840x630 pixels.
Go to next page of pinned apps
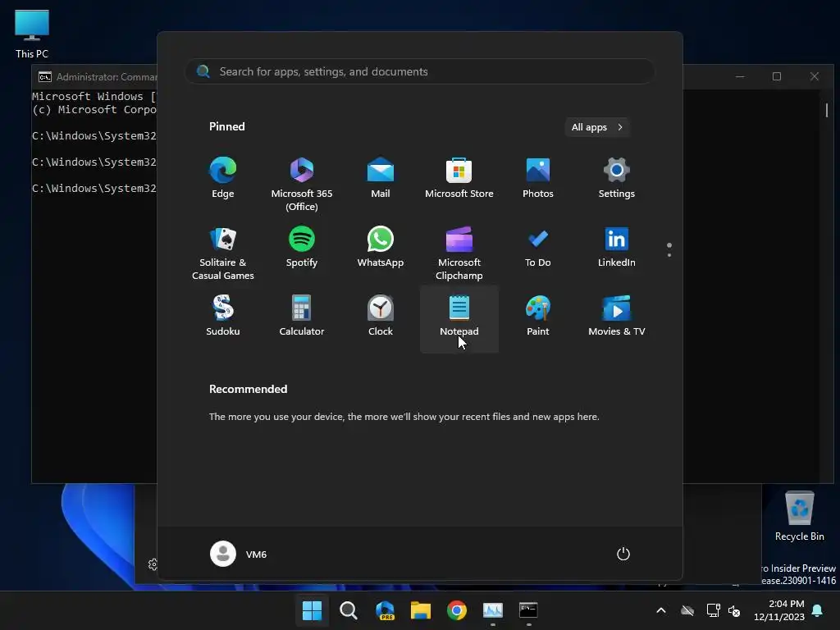tap(669, 255)
